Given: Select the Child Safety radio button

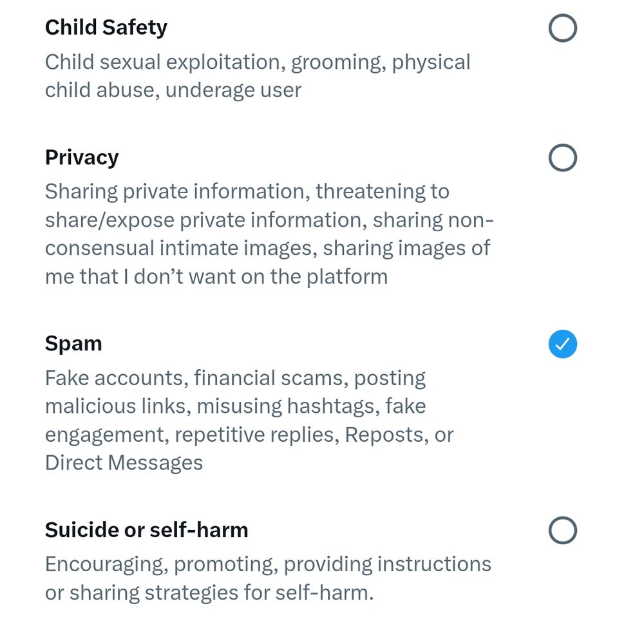Looking at the screenshot, I should coord(563,28).
